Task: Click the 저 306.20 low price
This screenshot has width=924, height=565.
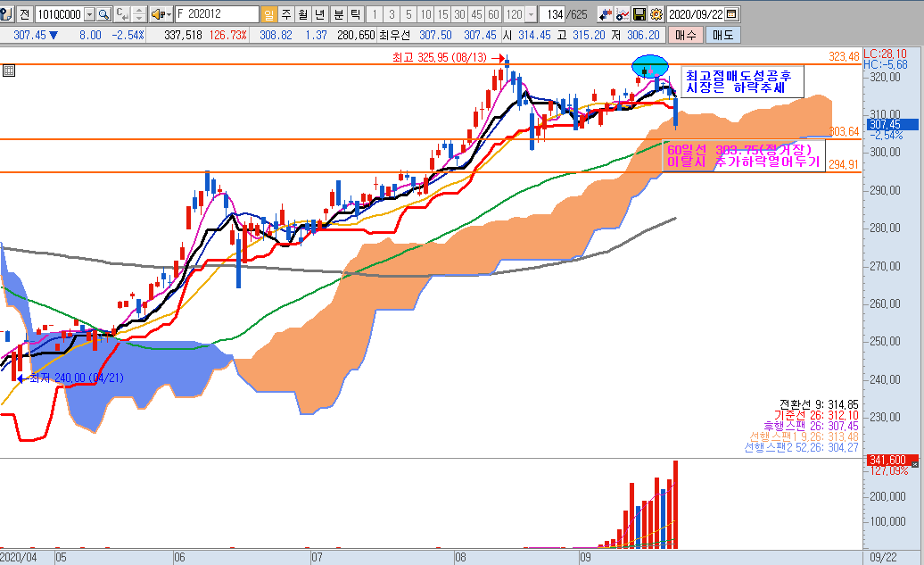Action: (635, 36)
